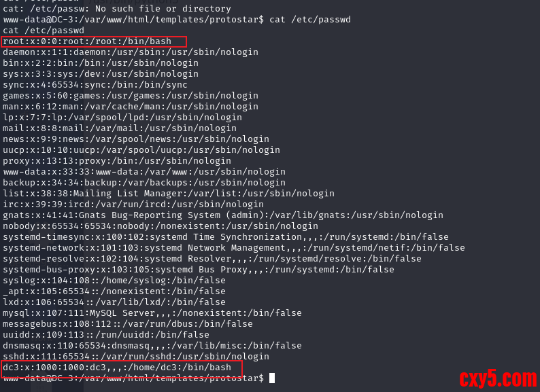Click the Mailing List Manager entry line
Viewport: 540px width, 392px height.
tap(169, 194)
